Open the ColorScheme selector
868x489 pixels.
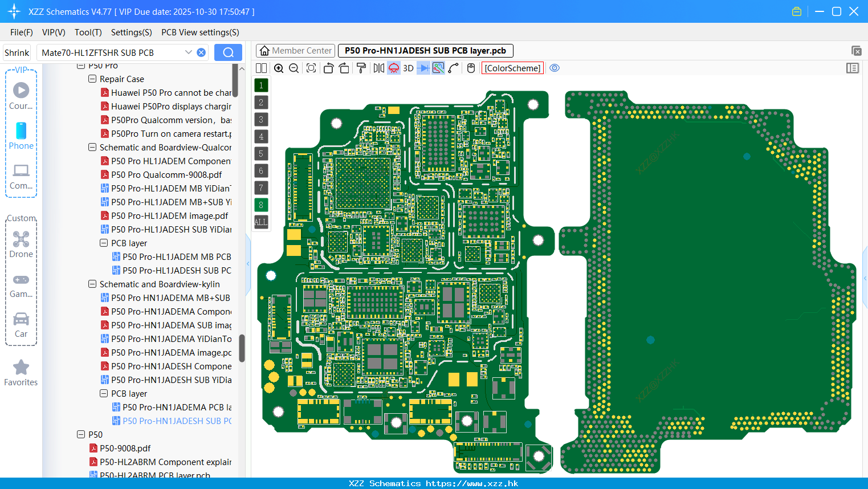point(513,68)
